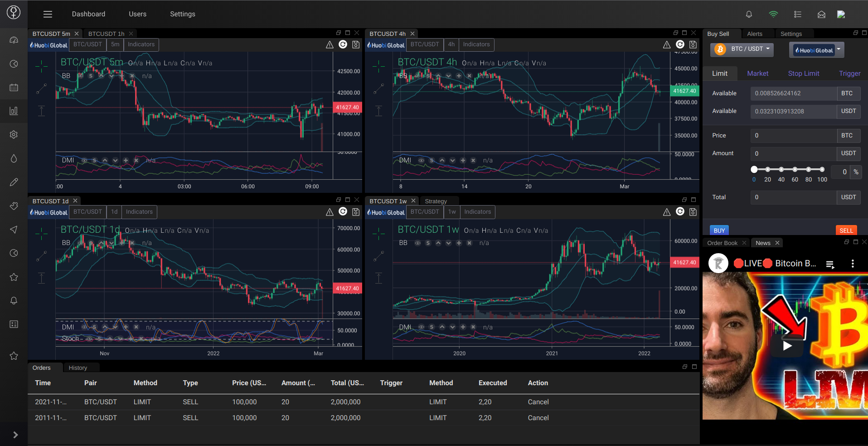The width and height of the screenshot is (868, 446).
Task: Open 1d timeframe selector
Action: click(114, 212)
